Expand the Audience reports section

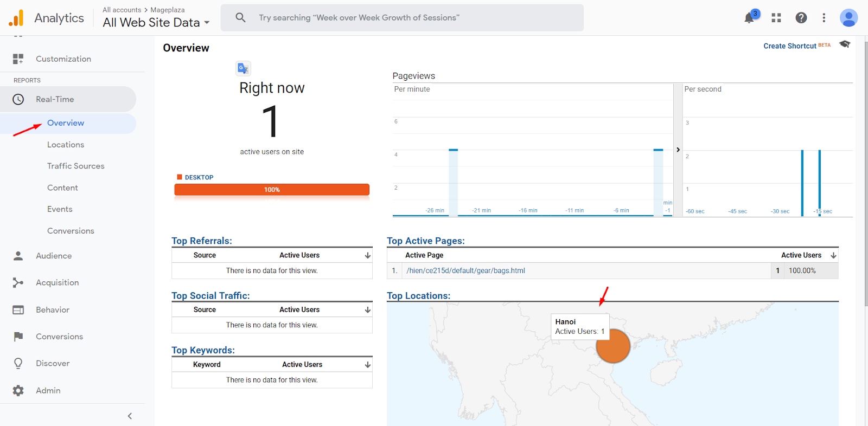coord(54,256)
